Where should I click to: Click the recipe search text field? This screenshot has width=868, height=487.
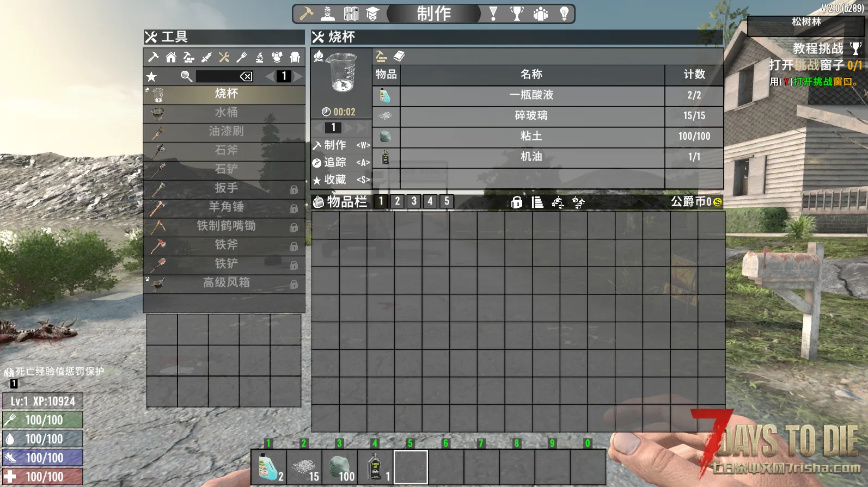point(217,76)
